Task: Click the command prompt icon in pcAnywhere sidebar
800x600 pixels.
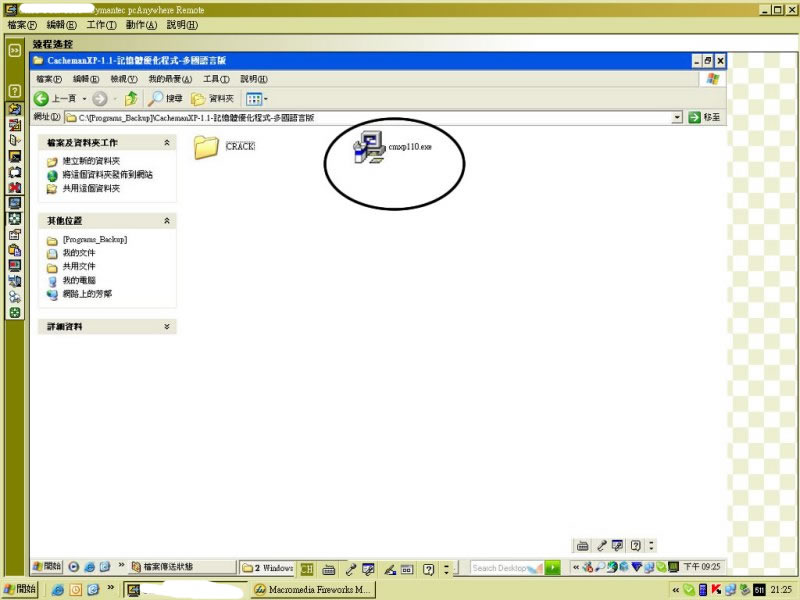Action: [15, 156]
